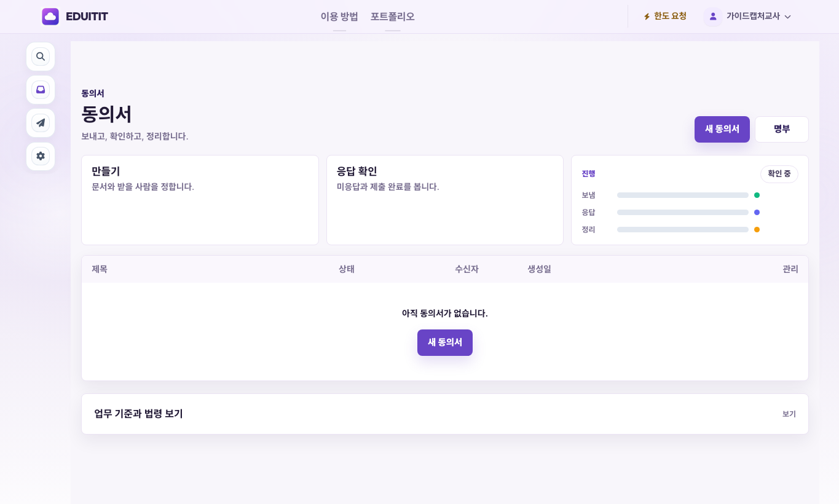Image resolution: width=839 pixels, height=504 pixels.
Task: Click the 상태 column header
Action: point(347,269)
